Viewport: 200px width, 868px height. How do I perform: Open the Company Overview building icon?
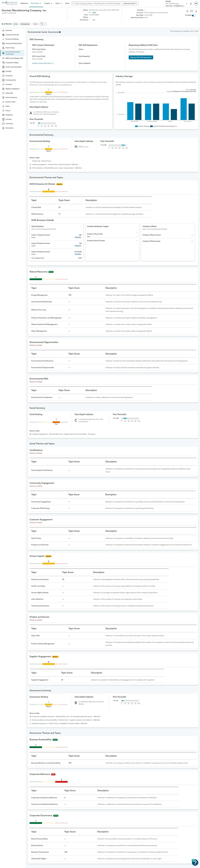pos(3,35)
